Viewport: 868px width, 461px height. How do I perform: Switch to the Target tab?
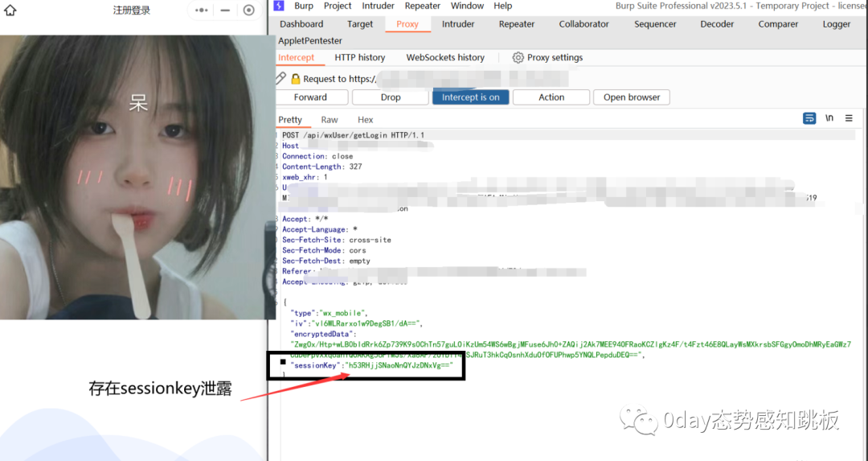(360, 24)
